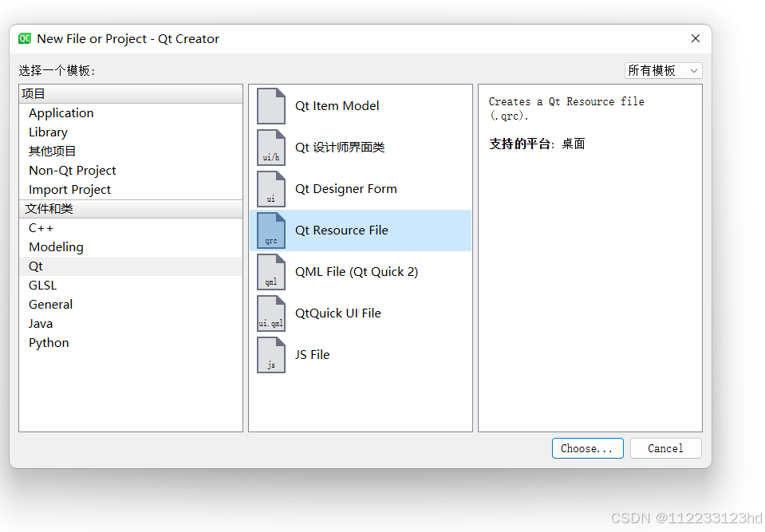Viewport: 765px width, 532px height.
Task: Select the Non-Qt Project category
Action: coord(130,170)
